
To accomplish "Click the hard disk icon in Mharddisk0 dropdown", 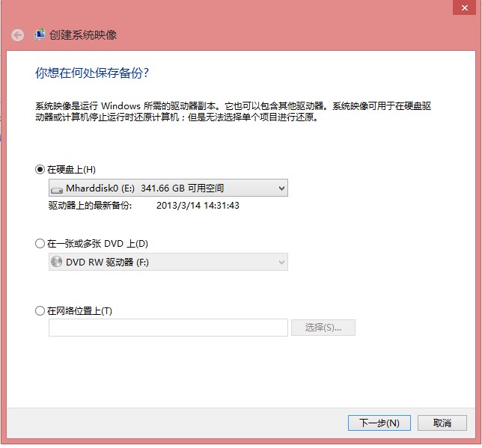I will coord(57,189).
